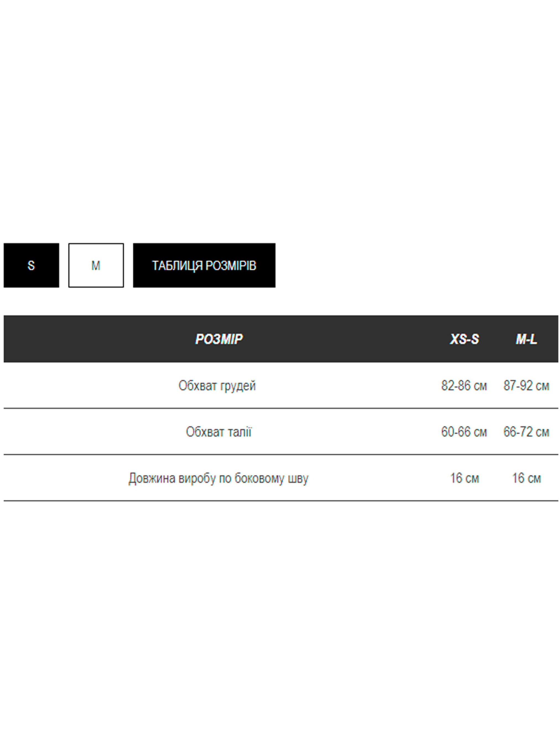
Task: Click the Обхват талії row label
Action: coord(218,432)
